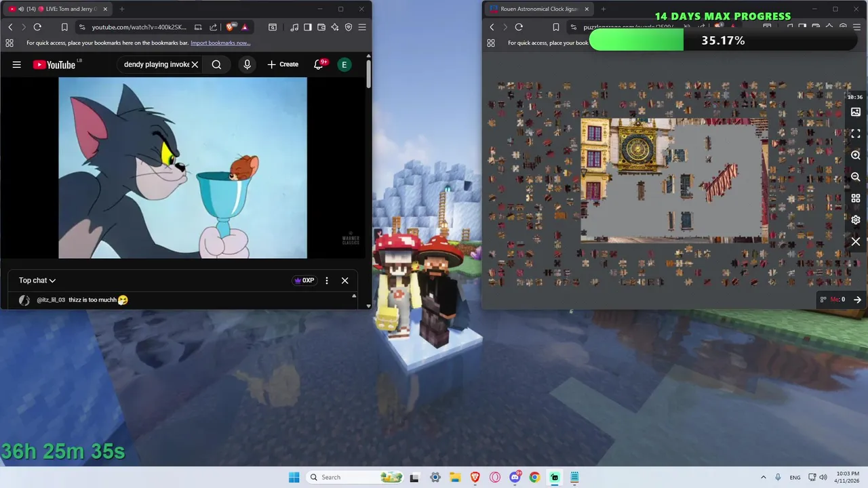Arrange puzzle pieces with grid icon
Viewport: 868px width, 488px height.
856,199
